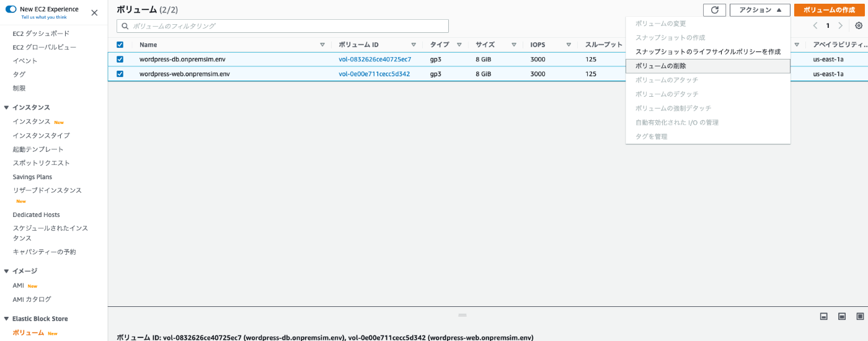Open table preferences gear icon
The height and width of the screenshot is (341, 868).
click(x=859, y=26)
